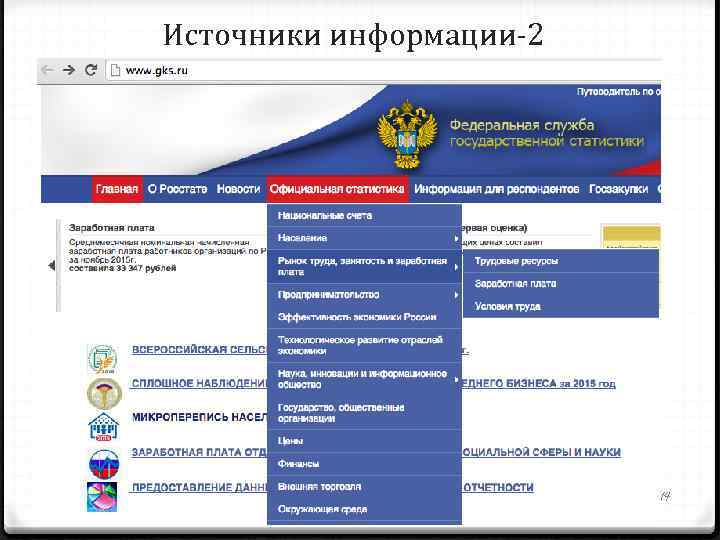Open Официальная статистика menu

[337, 189]
